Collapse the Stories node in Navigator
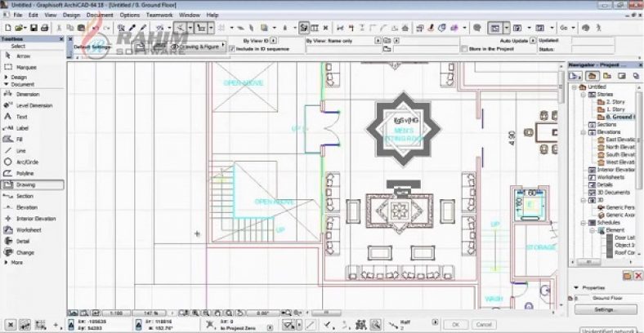 point(584,95)
